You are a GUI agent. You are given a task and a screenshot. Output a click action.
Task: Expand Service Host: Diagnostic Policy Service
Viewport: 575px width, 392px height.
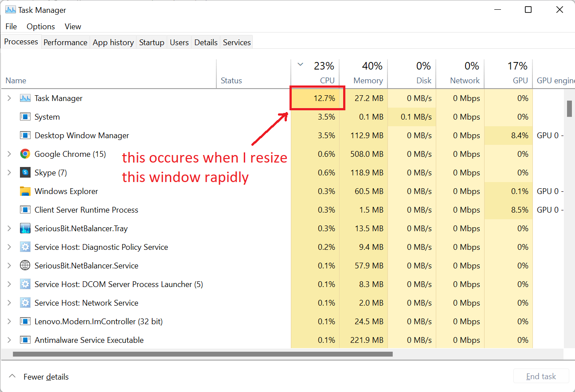click(x=9, y=247)
